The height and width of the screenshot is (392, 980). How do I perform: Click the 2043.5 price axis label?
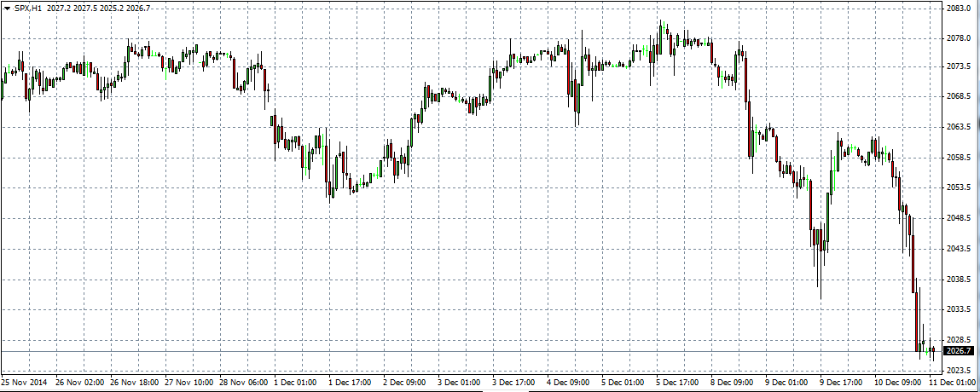959,249
